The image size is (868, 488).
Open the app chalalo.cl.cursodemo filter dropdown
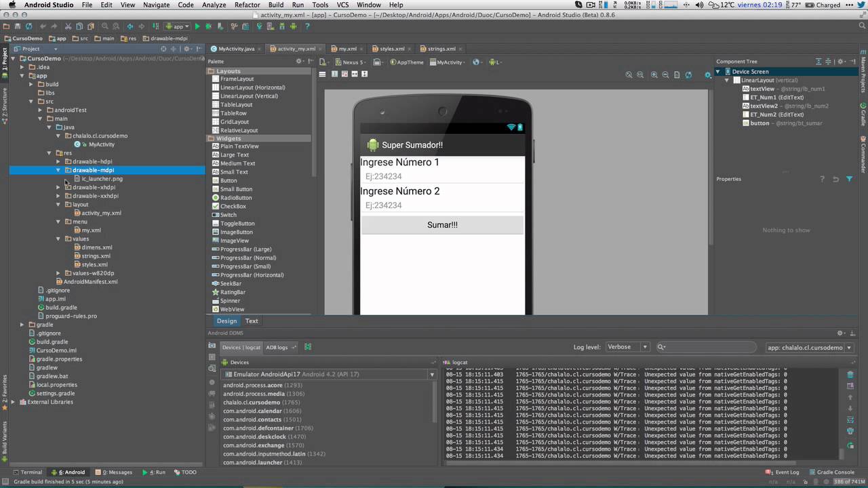coord(809,348)
